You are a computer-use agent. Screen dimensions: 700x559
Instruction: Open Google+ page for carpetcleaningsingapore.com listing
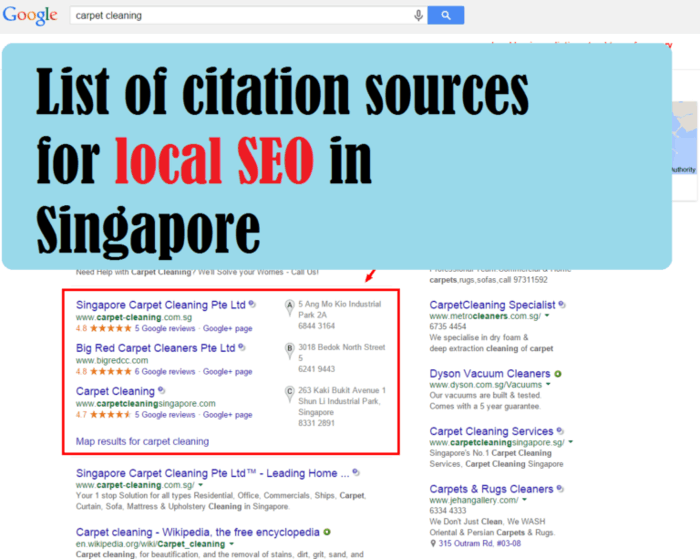[x=228, y=415]
